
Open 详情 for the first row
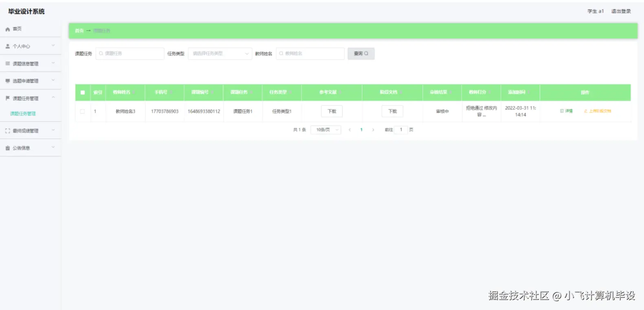coord(567,111)
